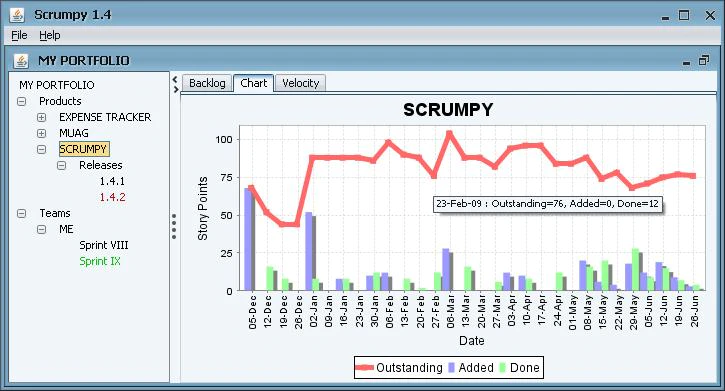The height and width of the screenshot is (391, 725).
Task: Switch to the Velocity tab
Action: coord(301,83)
